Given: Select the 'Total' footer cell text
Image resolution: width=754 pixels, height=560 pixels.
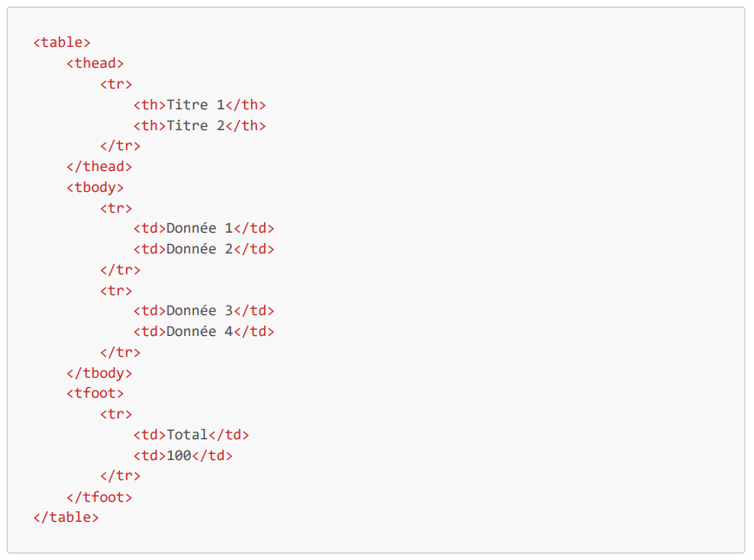Looking at the screenshot, I should (x=187, y=435).
